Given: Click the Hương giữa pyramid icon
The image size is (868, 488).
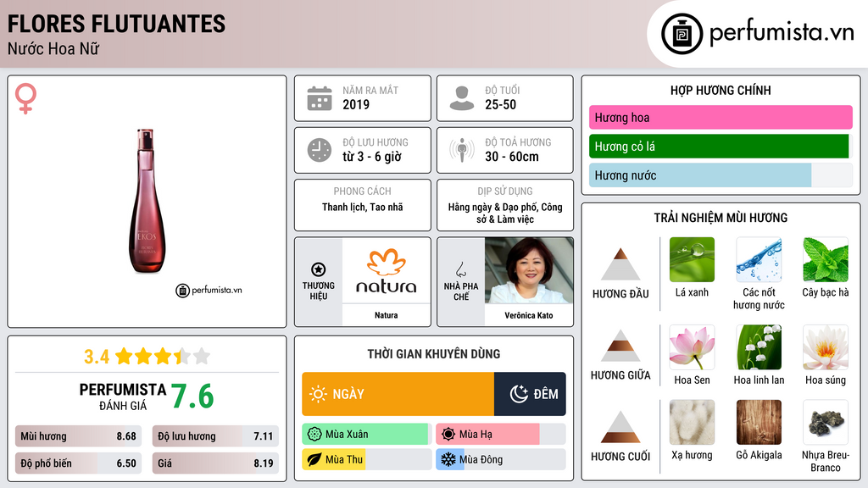Looking at the screenshot, I should (620, 346).
